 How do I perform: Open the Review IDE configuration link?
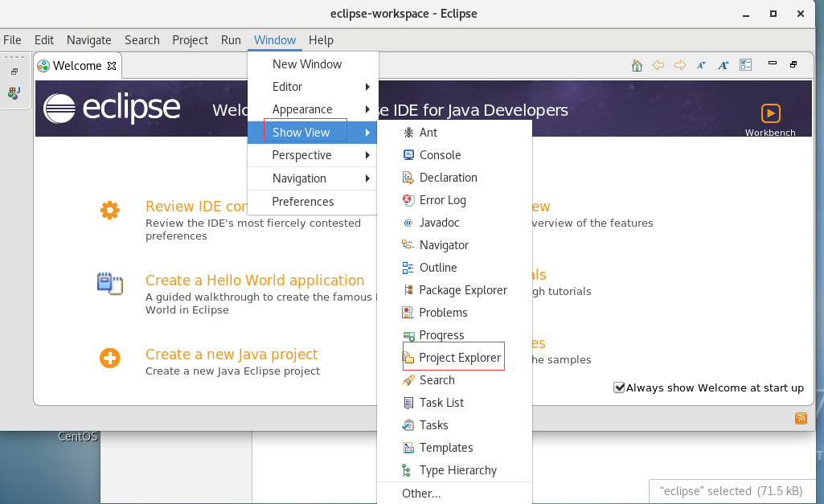click(x=196, y=207)
